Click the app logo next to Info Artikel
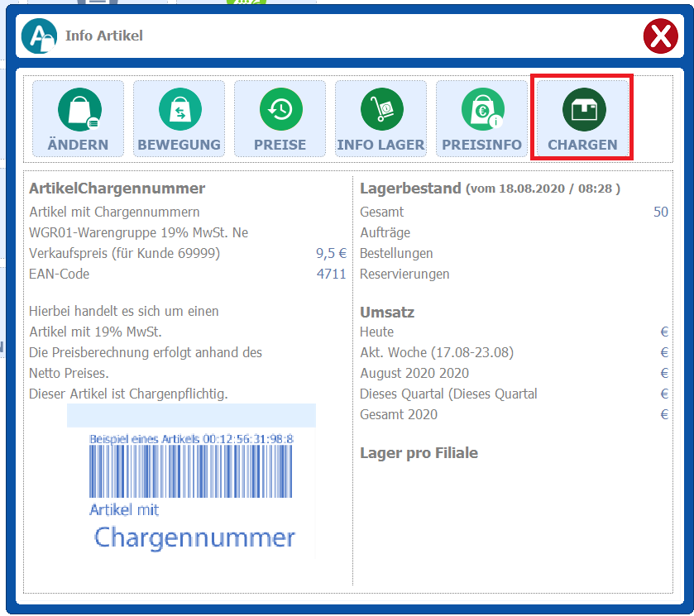This screenshot has width=694, height=616. [x=39, y=36]
